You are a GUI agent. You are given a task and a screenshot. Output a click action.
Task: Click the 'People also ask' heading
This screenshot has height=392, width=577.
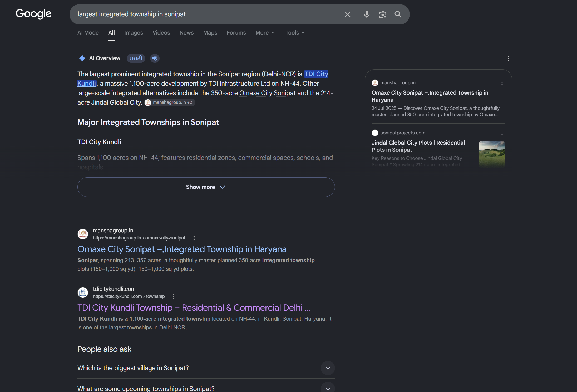104,349
